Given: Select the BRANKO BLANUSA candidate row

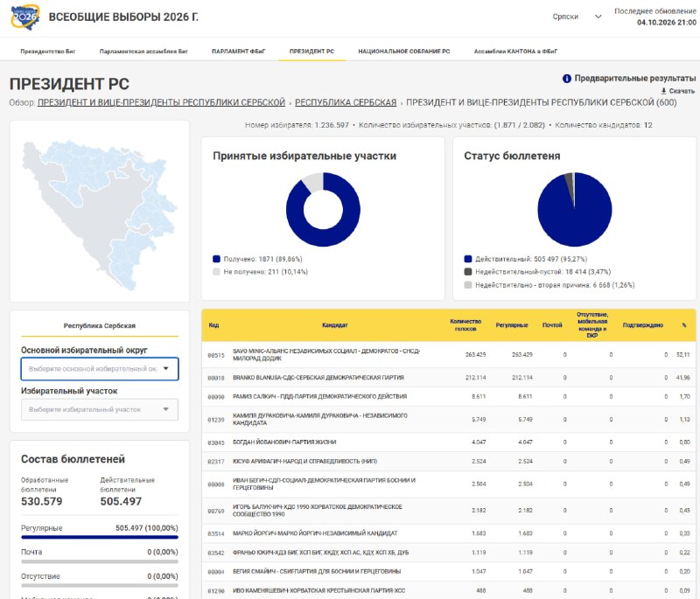Looking at the screenshot, I should point(449,378).
